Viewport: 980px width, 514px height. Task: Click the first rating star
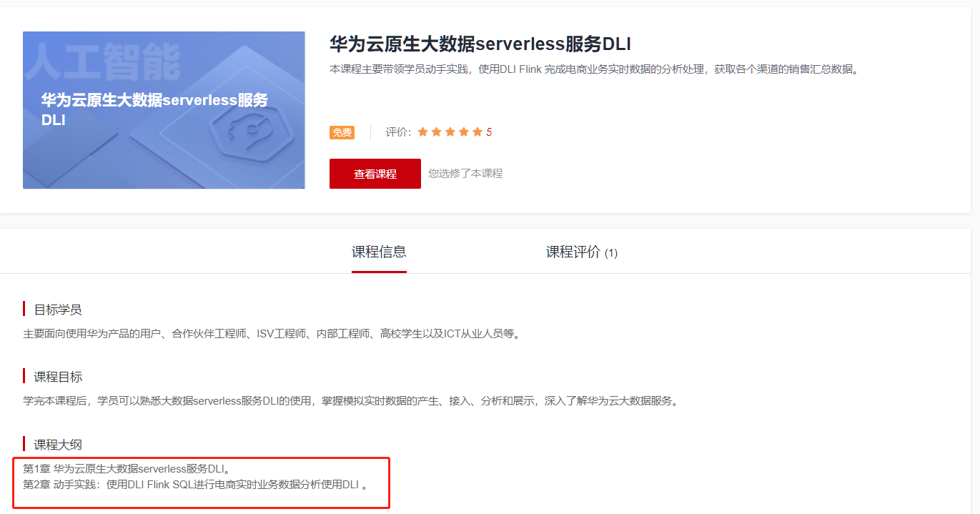pyautogui.click(x=422, y=132)
